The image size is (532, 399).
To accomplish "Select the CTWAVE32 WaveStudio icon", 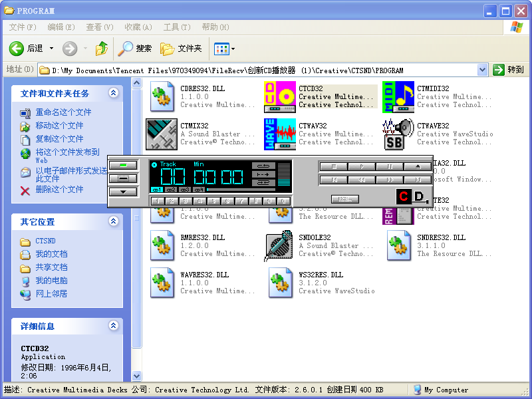I will [x=398, y=134].
